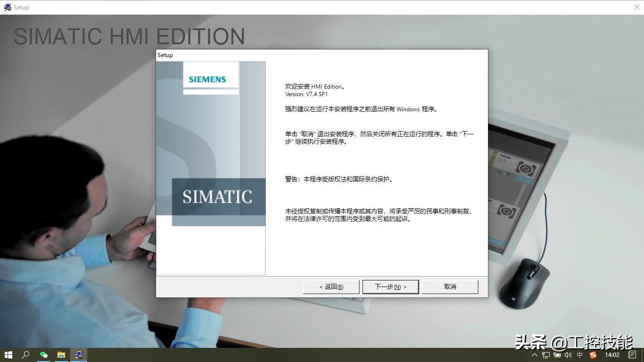Open the Action Center notification panel

tap(632, 355)
